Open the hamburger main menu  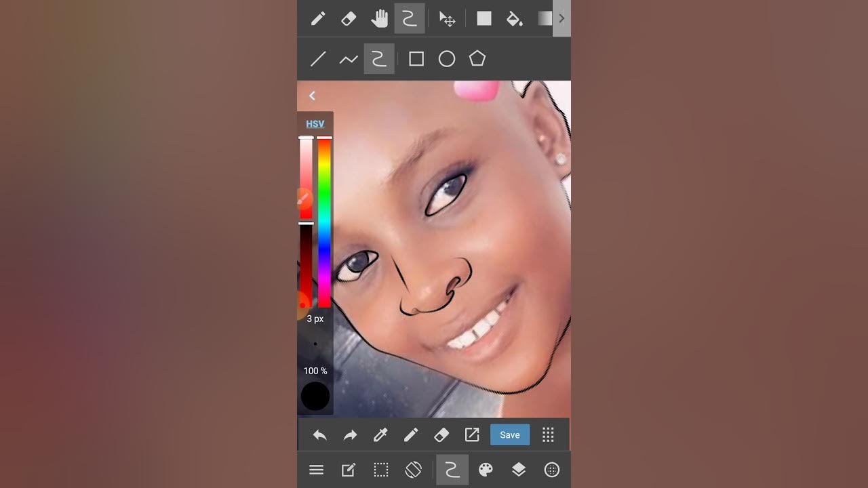coord(316,470)
